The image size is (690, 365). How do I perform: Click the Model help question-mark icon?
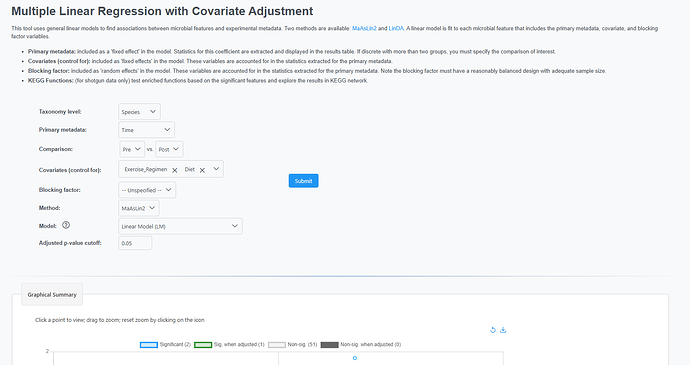(x=66, y=225)
